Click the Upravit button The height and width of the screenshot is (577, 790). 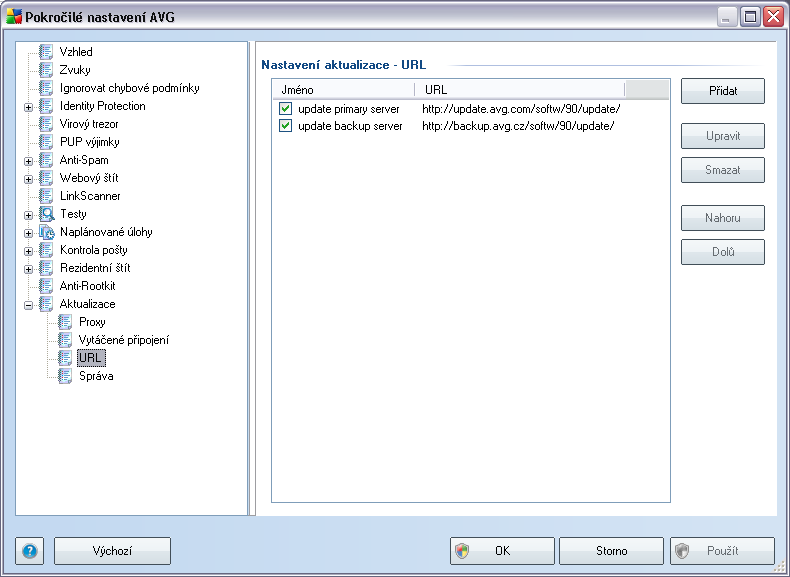click(723, 136)
